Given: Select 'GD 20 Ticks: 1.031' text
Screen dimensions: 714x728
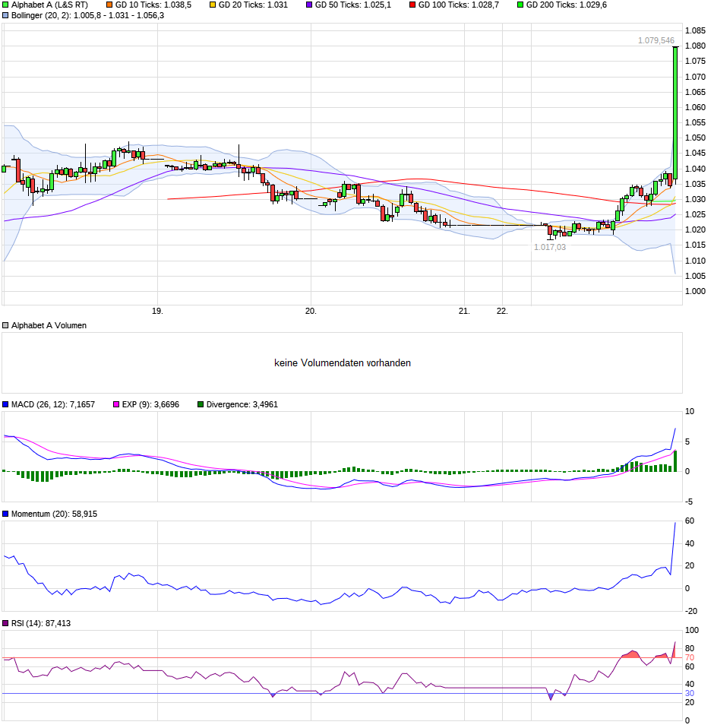Looking at the screenshot, I should coord(253,5).
